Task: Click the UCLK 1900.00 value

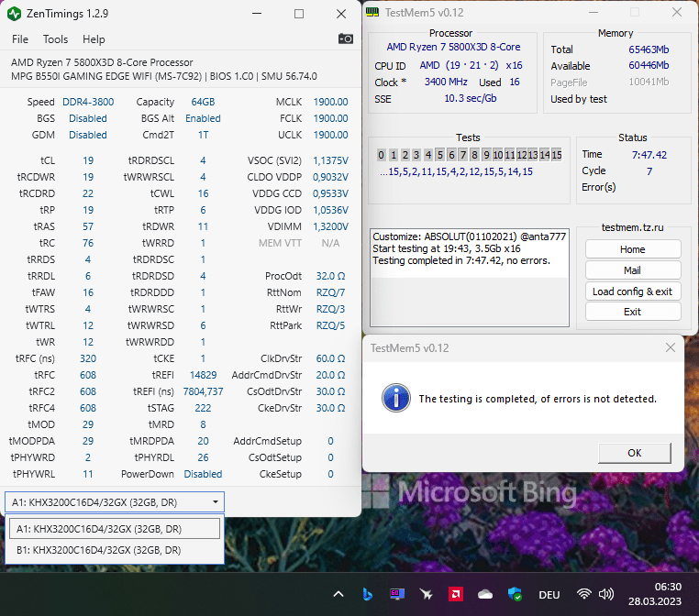Action: coord(330,135)
